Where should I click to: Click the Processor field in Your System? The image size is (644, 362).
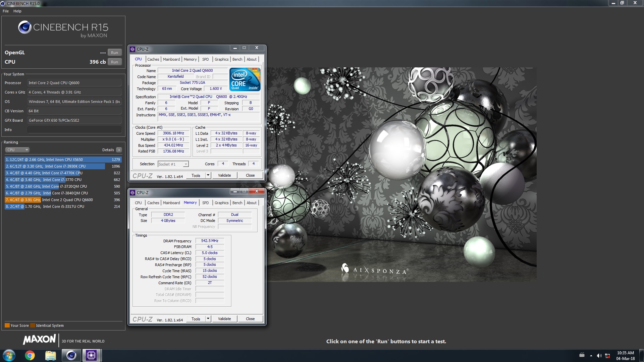(74, 83)
